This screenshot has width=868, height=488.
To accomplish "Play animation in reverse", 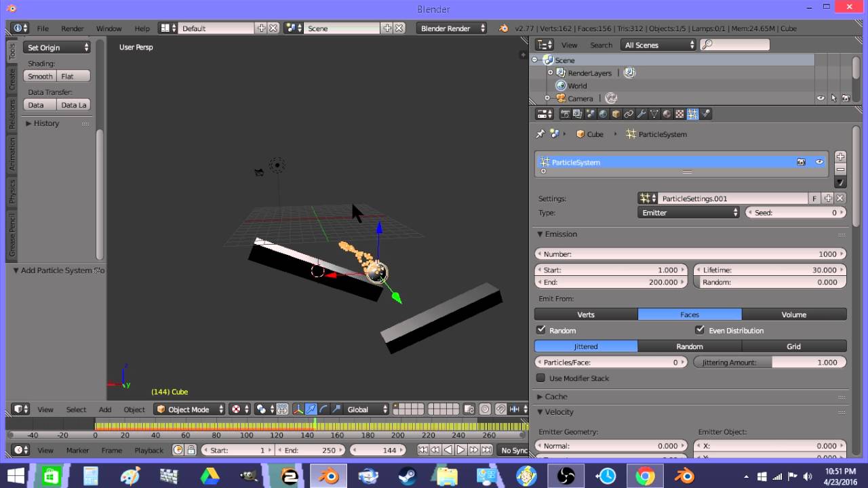I will click(x=448, y=450).
